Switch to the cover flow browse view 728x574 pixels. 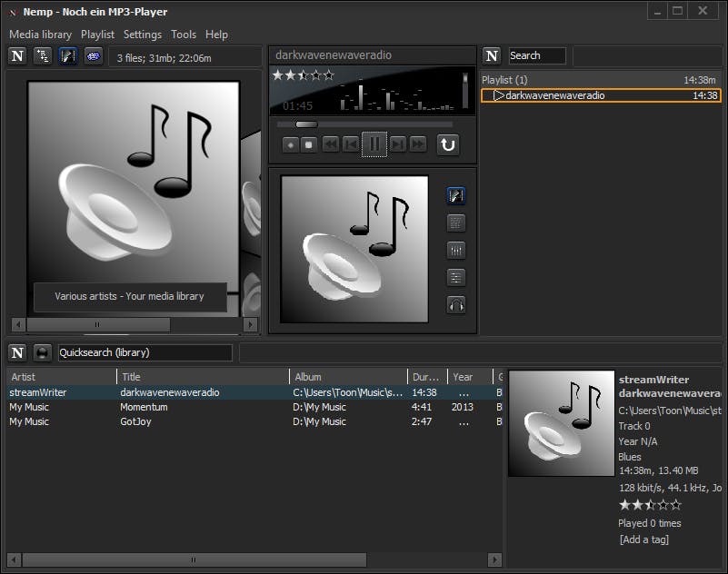(x=67, y=56)
